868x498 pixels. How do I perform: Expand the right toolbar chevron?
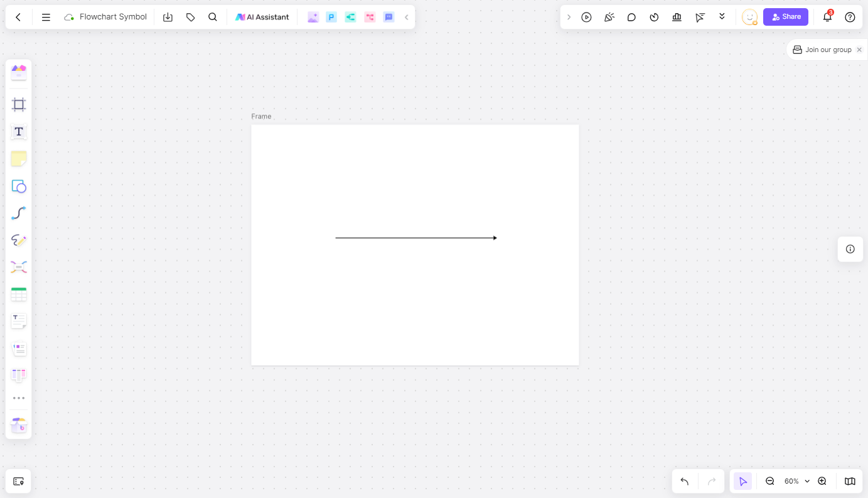569,17
